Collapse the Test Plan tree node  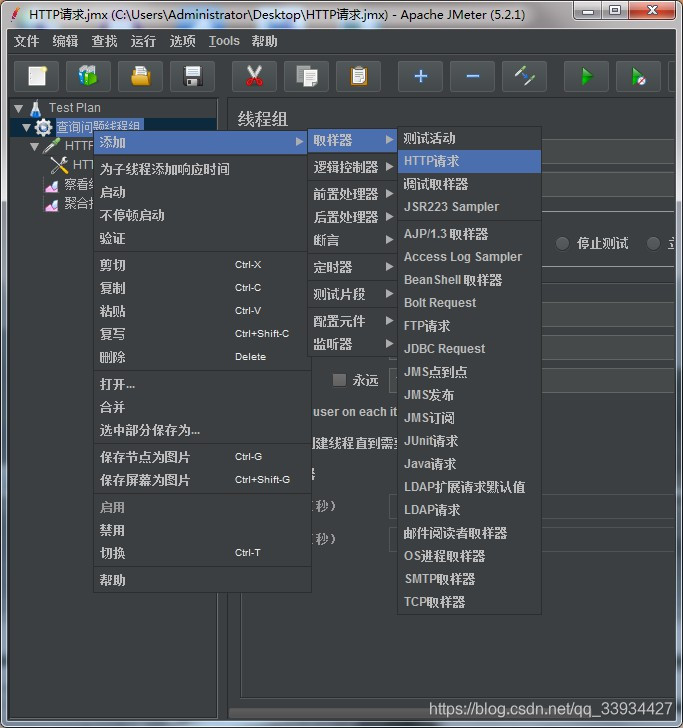coord(19,109)
